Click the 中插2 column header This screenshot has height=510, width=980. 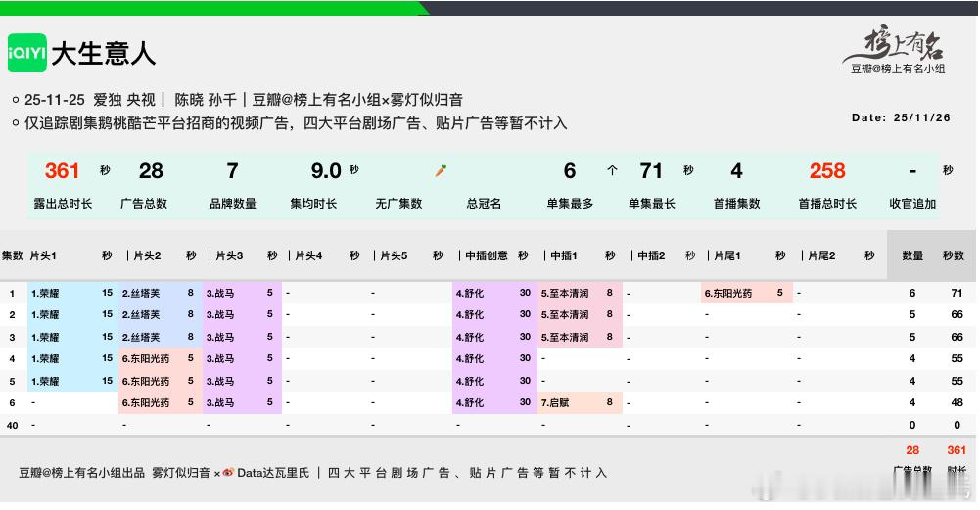pos(651,255)
